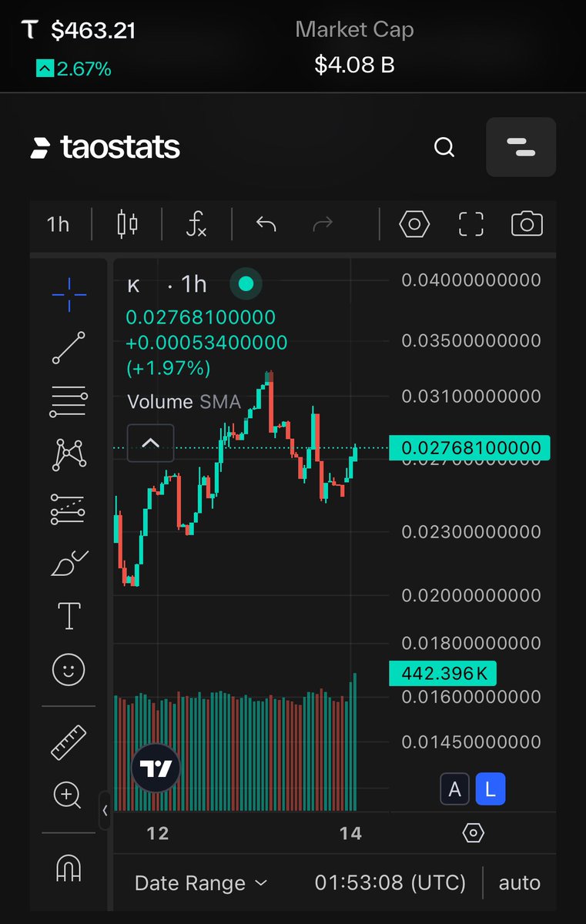This screenshot has width=586, height=924.
Task: Click the current price label 0.02768100000
Action: click(470, 447)
